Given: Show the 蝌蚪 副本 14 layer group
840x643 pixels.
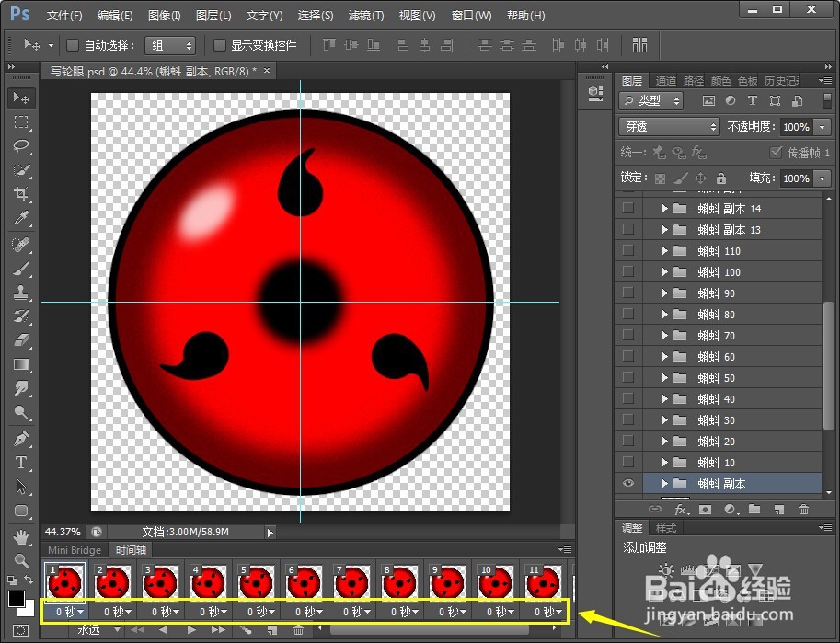Looking at the screenshot, I should click(x=628, y=208).
